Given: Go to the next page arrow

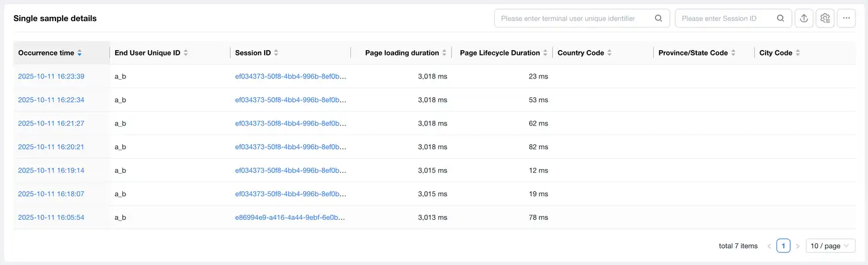Looking at the screenshot, I should (x=797, y=246).
